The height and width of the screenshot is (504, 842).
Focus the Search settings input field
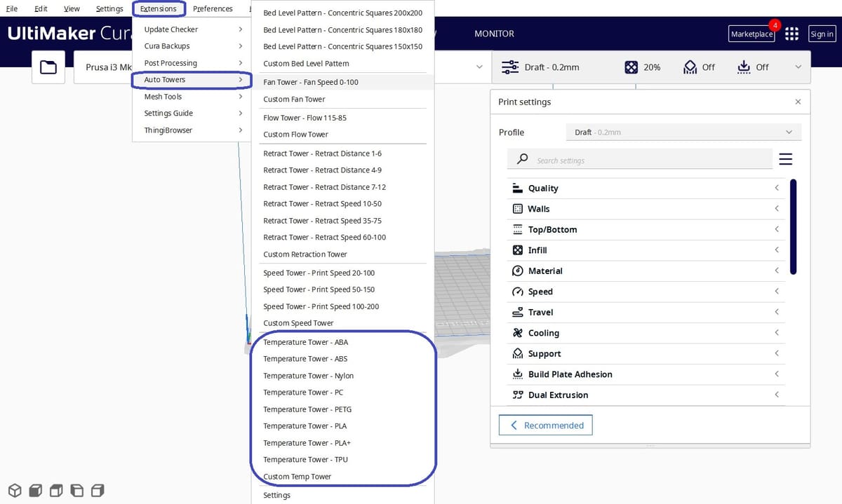click(x=639, y=160)
